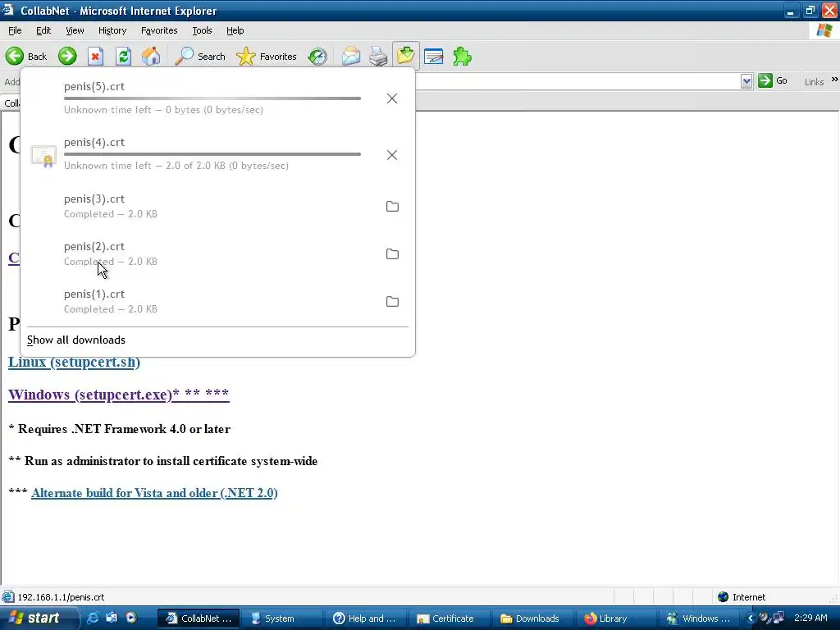Click the green puzzle add-ons icon

(462, 57)
